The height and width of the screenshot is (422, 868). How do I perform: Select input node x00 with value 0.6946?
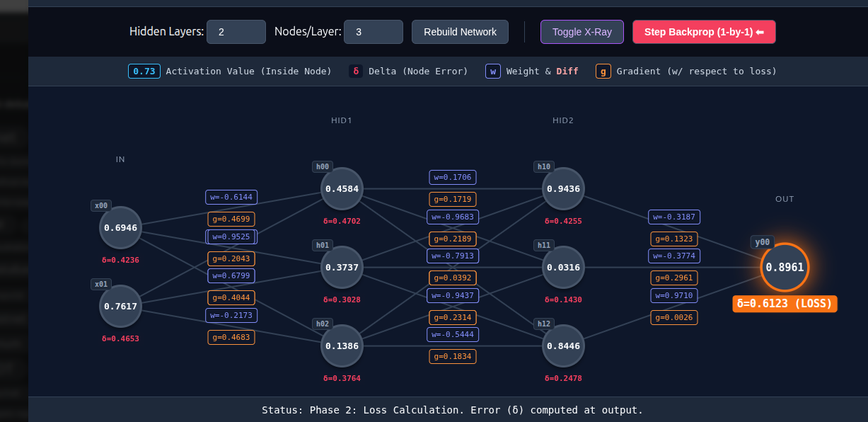coord(120,228)
